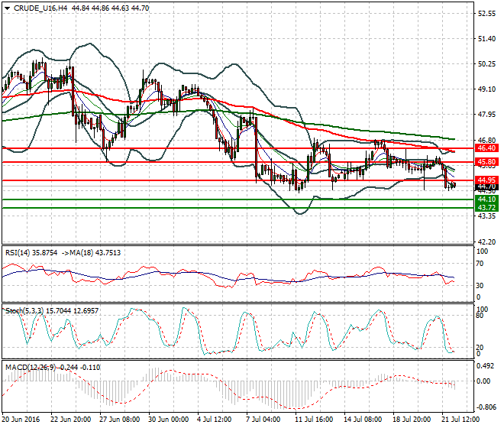Select the 11 Jul 16:00 time label
This screenshot has width=504, height=428.
[x=314, y=420]
